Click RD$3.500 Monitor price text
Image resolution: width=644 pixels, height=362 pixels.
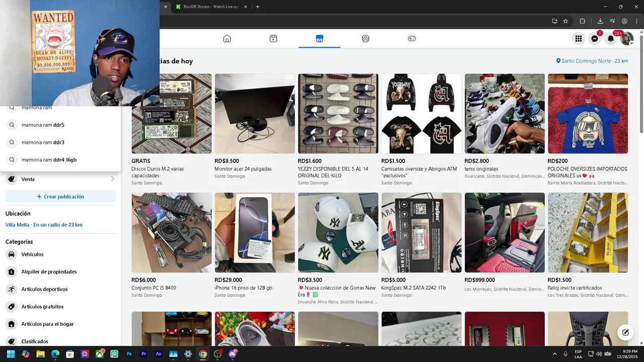[227, 161]
